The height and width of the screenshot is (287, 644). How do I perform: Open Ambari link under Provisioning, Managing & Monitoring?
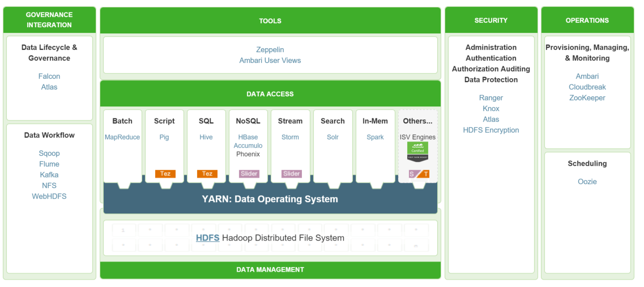click(587, 76)
